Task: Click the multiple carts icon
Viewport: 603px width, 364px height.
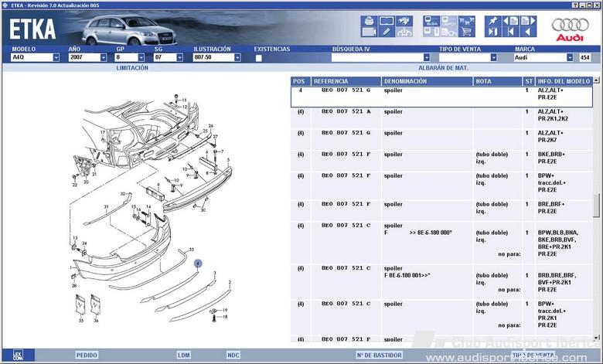Action: coord(466,21)
